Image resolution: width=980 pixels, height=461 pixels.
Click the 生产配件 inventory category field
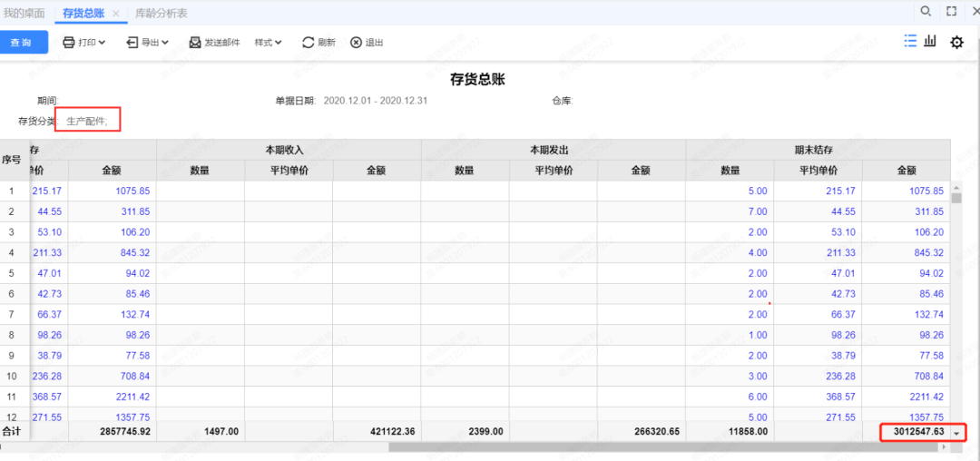point(87,121)
